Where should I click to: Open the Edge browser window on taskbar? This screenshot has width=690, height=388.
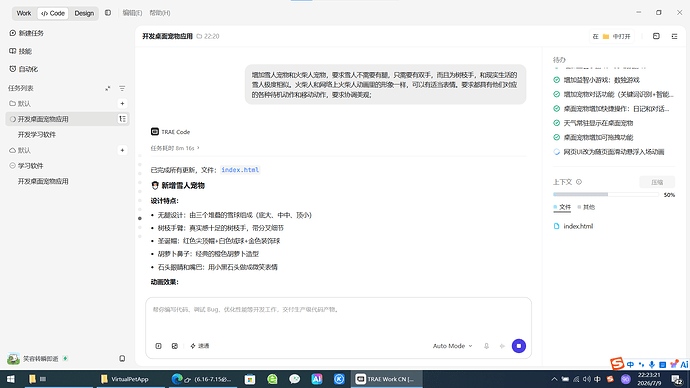coord(202,379)
